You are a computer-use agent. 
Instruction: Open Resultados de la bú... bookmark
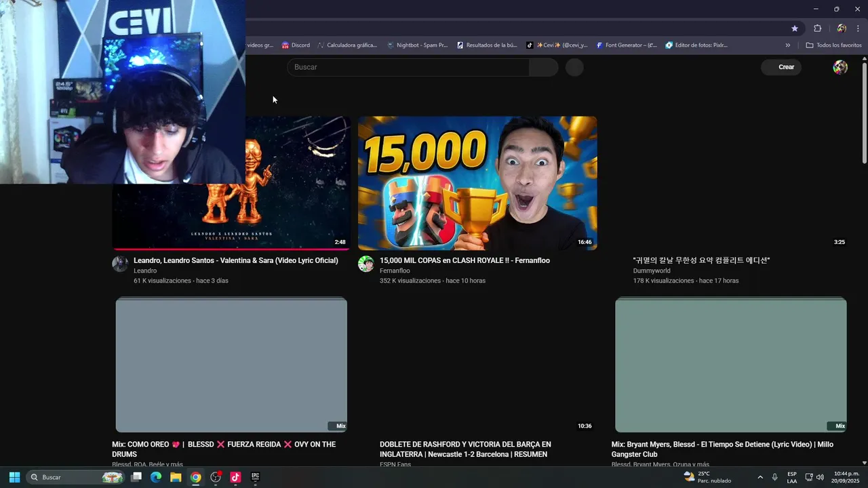487,45
